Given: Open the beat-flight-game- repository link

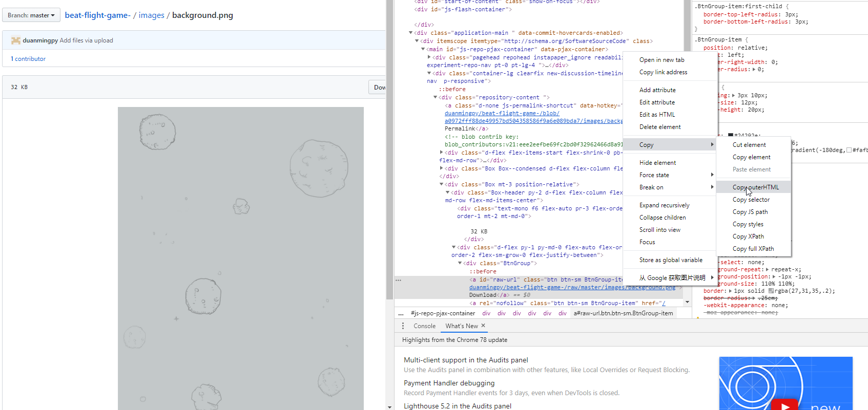Looking at the screenshot, I should 97,15.
